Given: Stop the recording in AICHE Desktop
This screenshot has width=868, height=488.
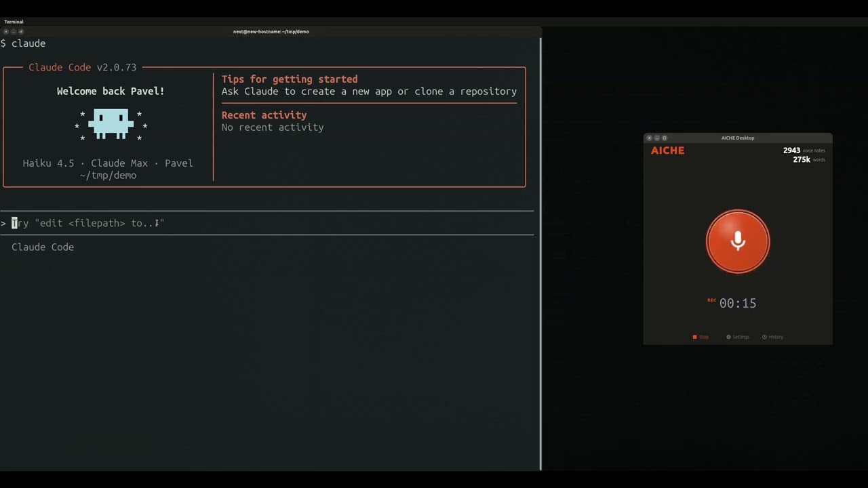Looking at the screenshot, I should click(701, 337).
